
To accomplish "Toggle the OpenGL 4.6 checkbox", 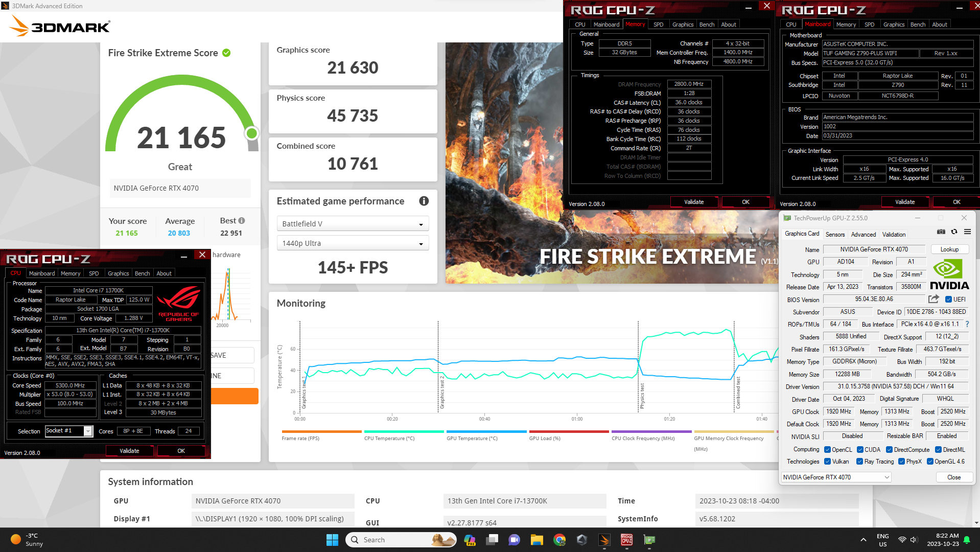I will [930, 462].
